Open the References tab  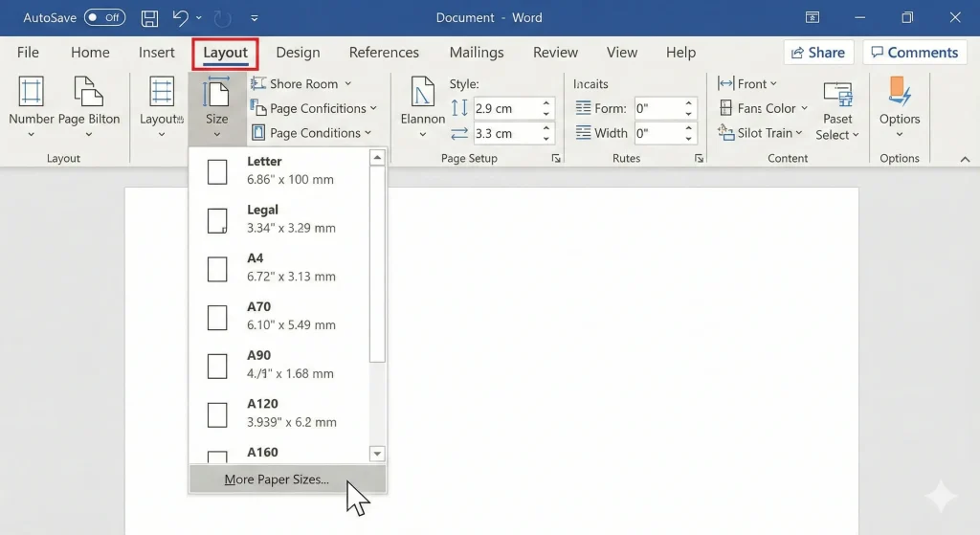[x=384, y=53]
